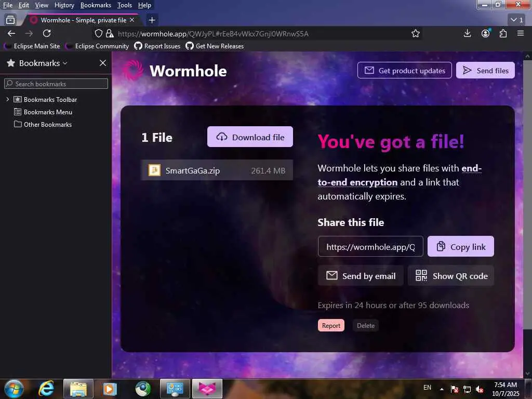Open Internet Explorer from the taskbar
Viewport: 532px width, 399px height.
(x=46, y=389)
